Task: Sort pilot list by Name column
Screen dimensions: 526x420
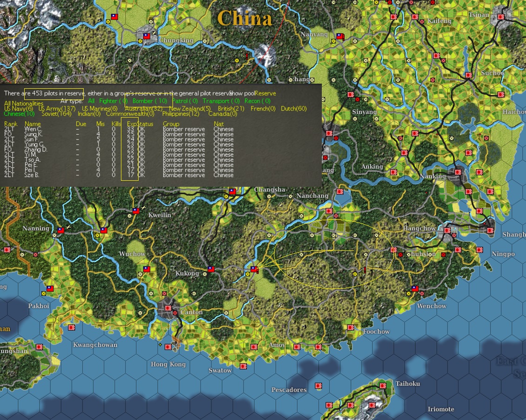Action: point(33,124)
